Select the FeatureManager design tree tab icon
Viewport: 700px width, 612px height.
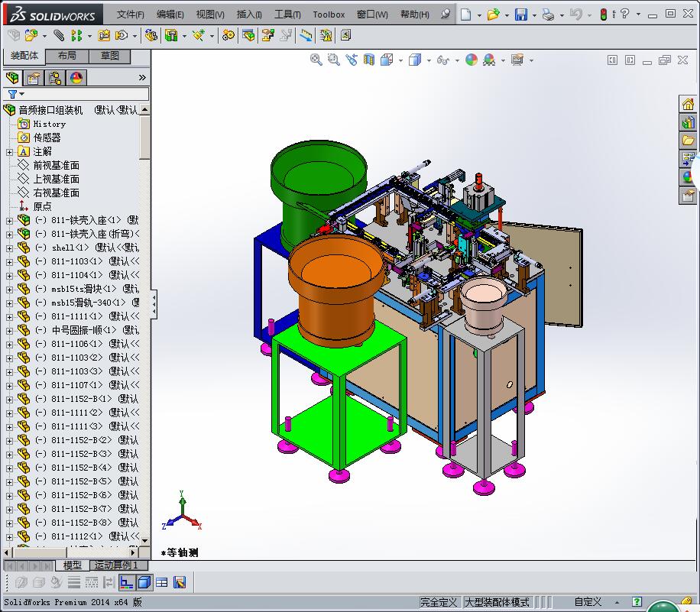(12, 78)
